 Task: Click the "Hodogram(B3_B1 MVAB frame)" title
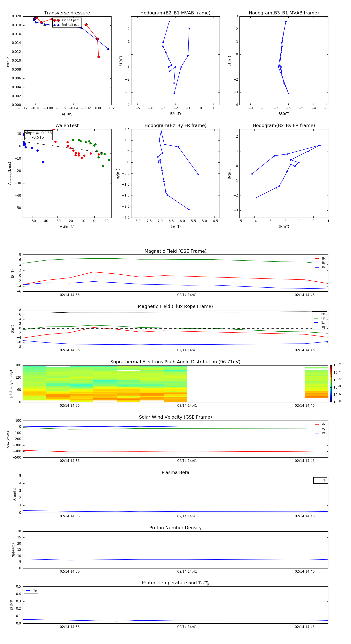coord(284,13)
